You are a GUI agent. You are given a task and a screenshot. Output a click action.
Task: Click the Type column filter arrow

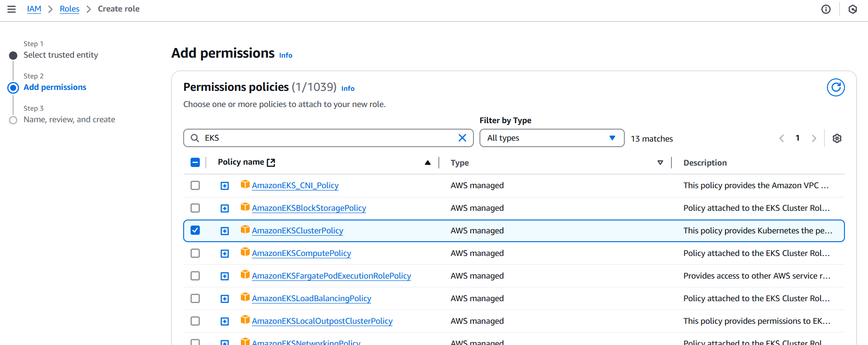click(x=660, y=162)
